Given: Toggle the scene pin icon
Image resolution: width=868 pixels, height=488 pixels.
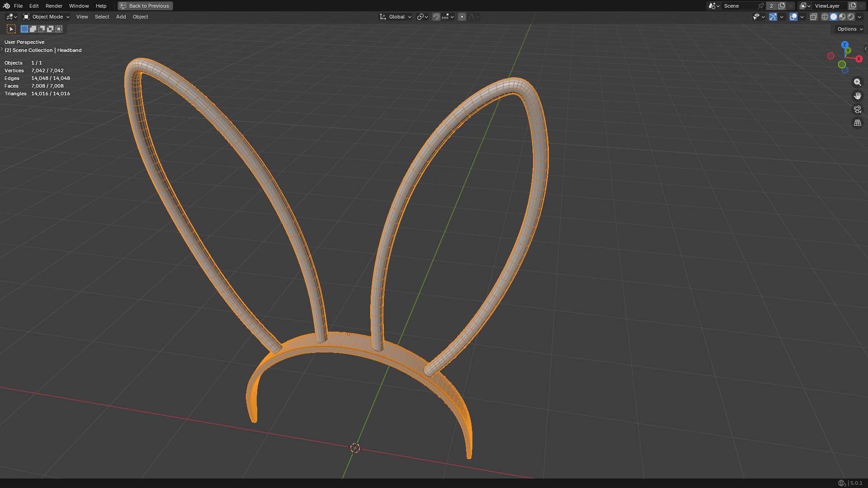Looking at the screenshot, I should click(761, 6).
